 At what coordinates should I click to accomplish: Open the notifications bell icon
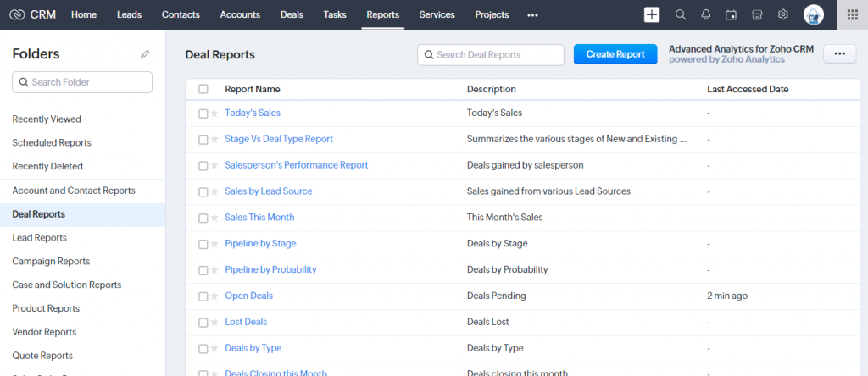(x=706, y=15)
